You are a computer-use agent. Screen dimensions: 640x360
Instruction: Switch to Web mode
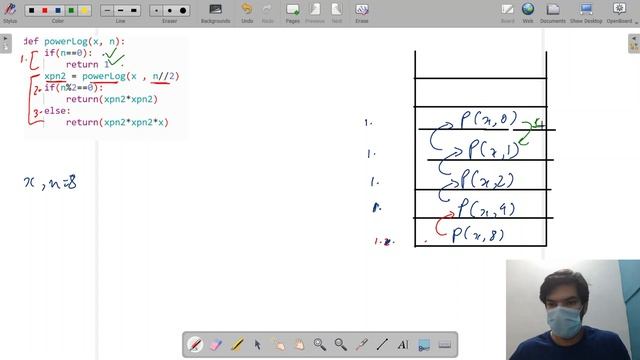coord(528,13)
